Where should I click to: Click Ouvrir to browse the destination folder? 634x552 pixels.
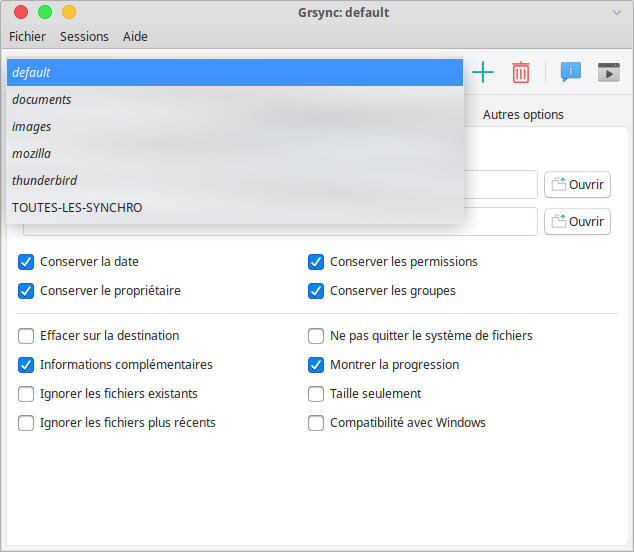tap(577, 222)
